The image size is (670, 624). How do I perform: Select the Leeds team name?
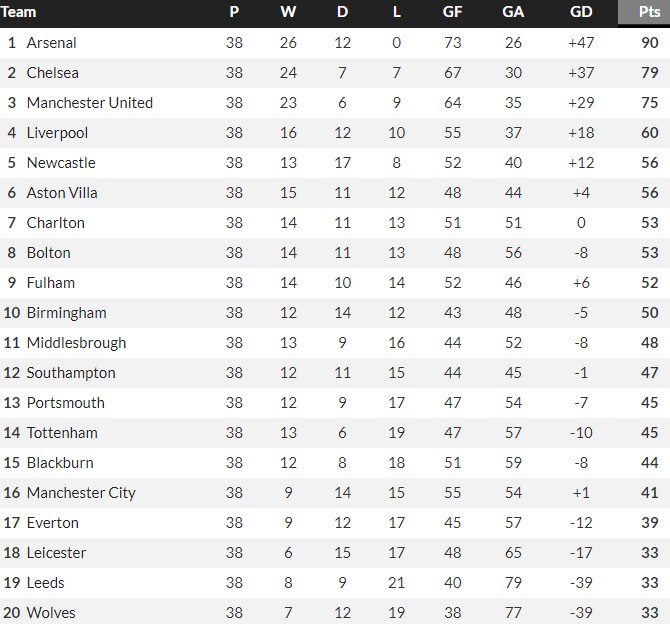[46, 583]
